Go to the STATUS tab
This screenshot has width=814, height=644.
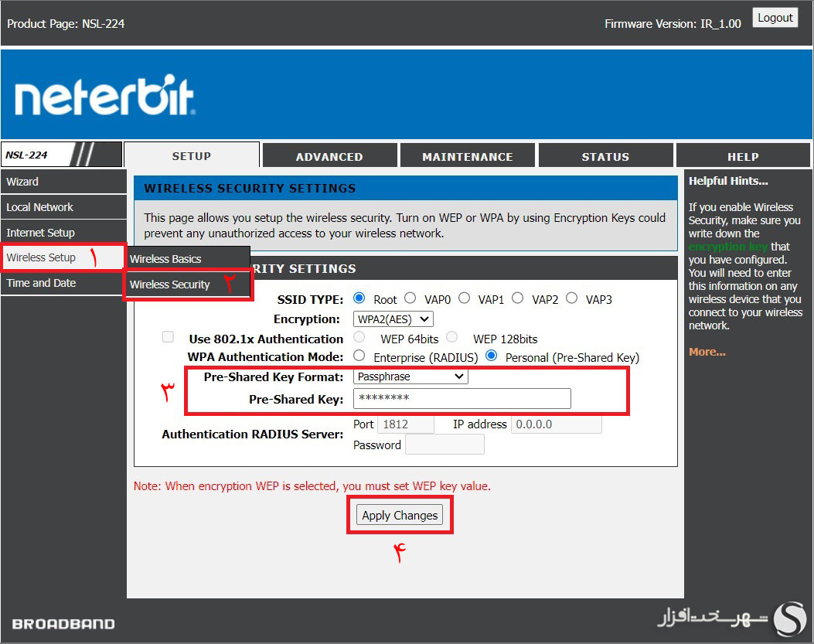coord(605,156)
